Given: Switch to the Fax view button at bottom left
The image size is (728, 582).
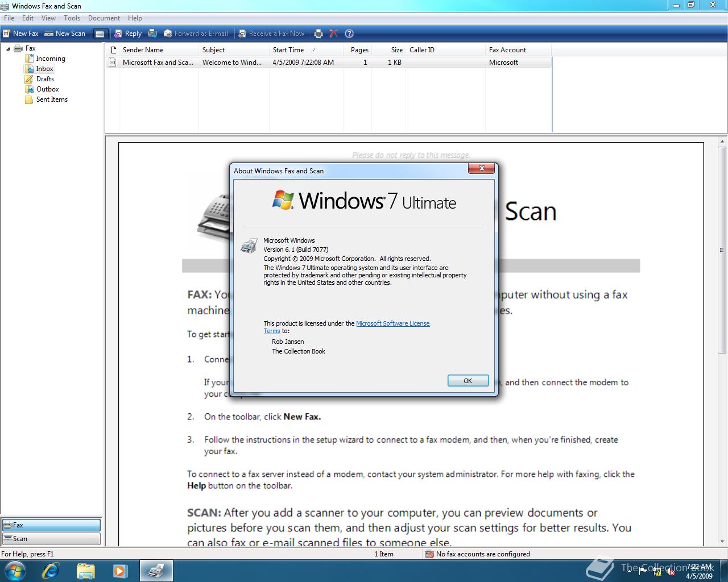Looking at the screenshot, I should point(51,525).
